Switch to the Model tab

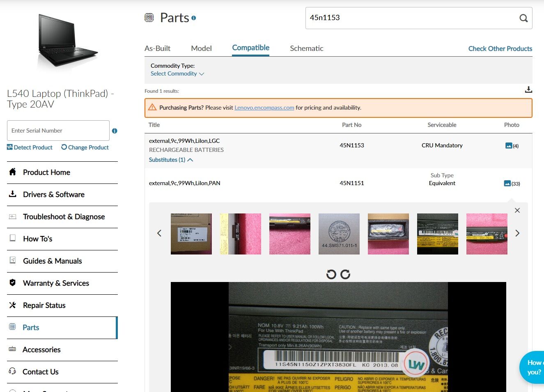pyautogui.click(x=201, y=48)
